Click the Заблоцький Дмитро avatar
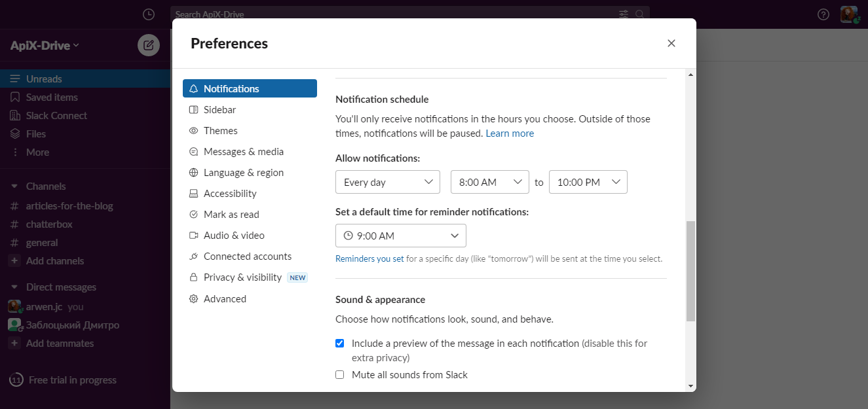Screen dimensions: 868x409 coord(14,325)
